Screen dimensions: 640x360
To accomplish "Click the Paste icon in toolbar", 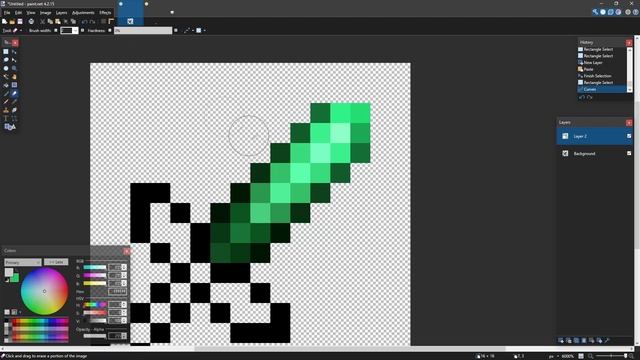I will pyautogui.click(x=58, y=21).
